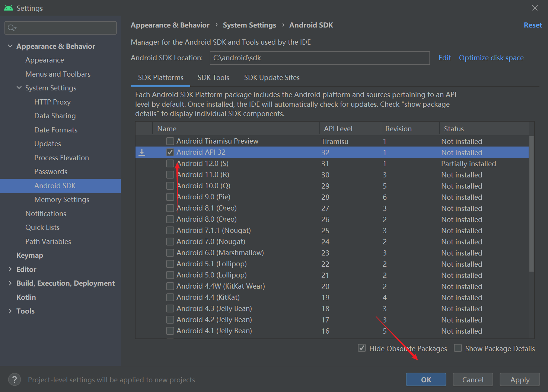This screenshot has width=548, height=392.
Task: Select Notifications settings
Action: tap(46, 213)
